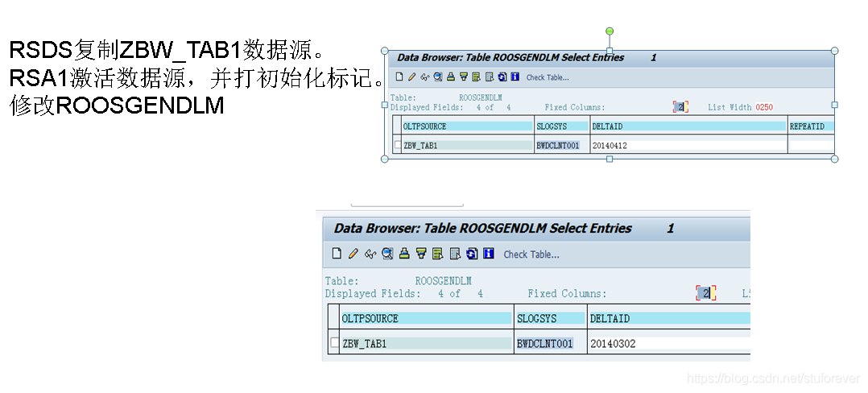Select the DELTAID cell 20140302
This screenshot has height=393, width=868.
[670, 344]
